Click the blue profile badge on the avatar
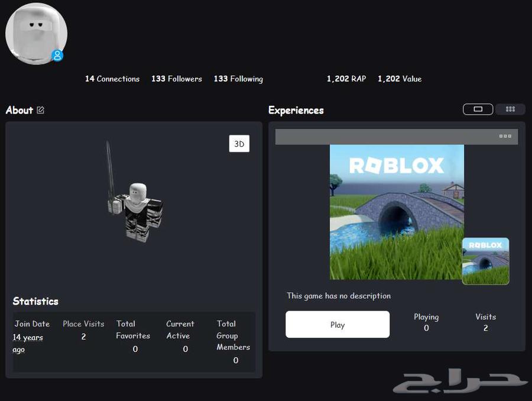The height and width of the screenshot is (401, 532). [x=58, y=55]
